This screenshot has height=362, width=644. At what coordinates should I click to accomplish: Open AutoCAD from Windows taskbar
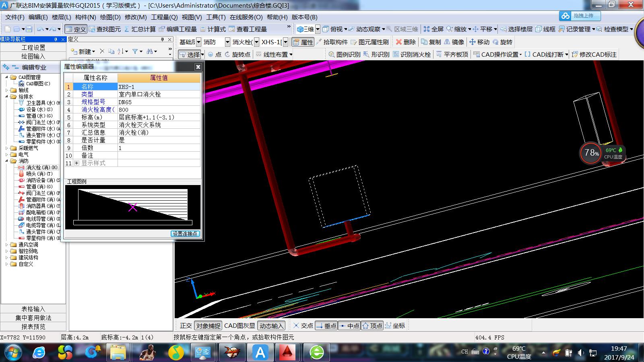tap(287, 352)
